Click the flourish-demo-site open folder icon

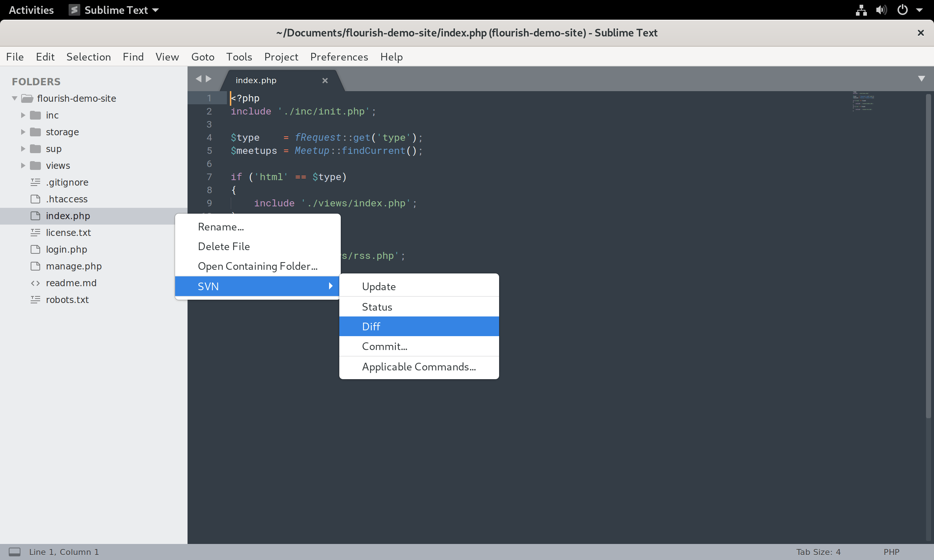click(x=27, y=98)
